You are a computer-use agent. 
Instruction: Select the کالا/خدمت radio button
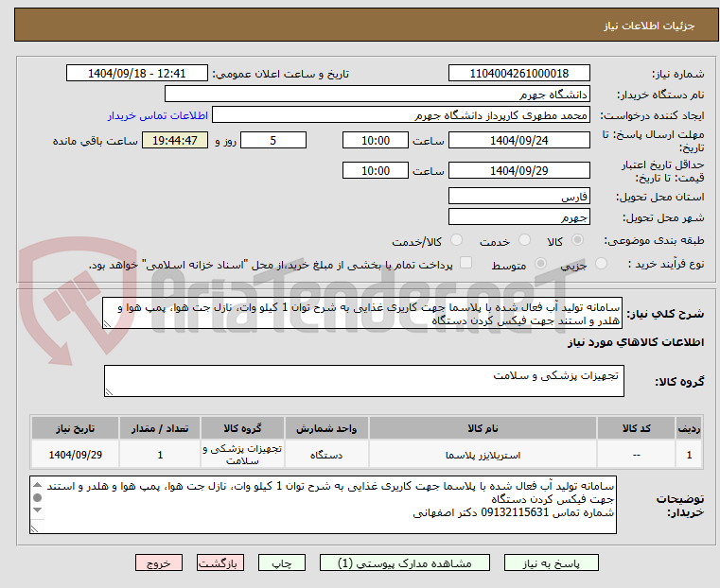456,240
